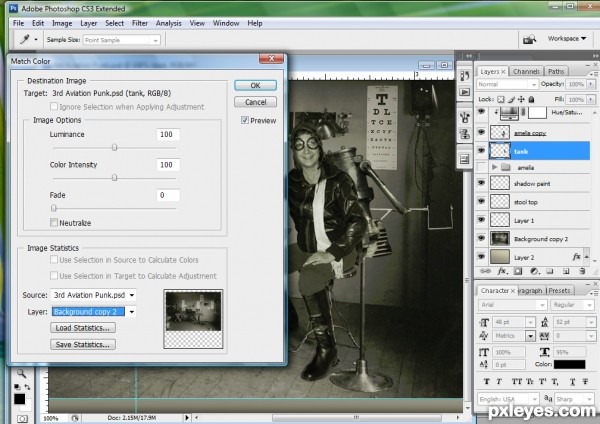This screenshot has height=424, width=600.
Task: Select the Zoom tool magnifier
Action: tap(21, 373)
